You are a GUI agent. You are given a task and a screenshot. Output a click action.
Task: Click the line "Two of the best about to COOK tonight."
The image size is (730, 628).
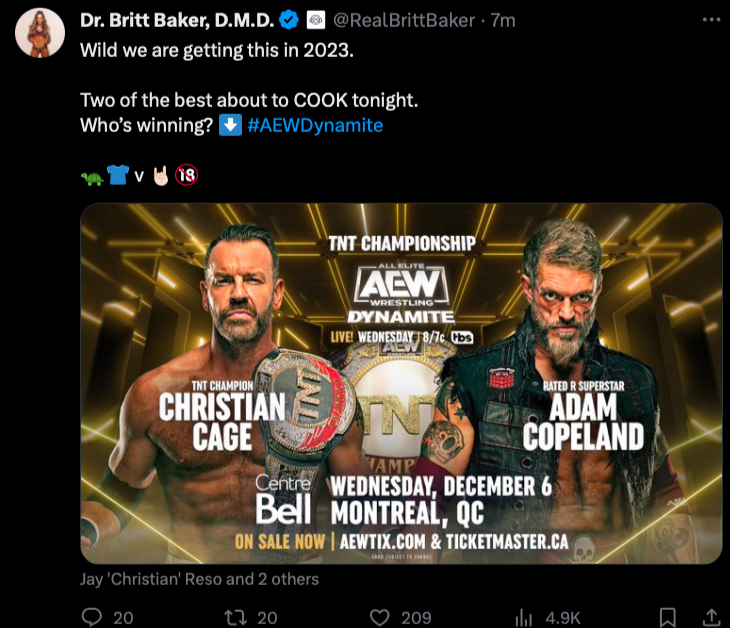click(248, 102)
